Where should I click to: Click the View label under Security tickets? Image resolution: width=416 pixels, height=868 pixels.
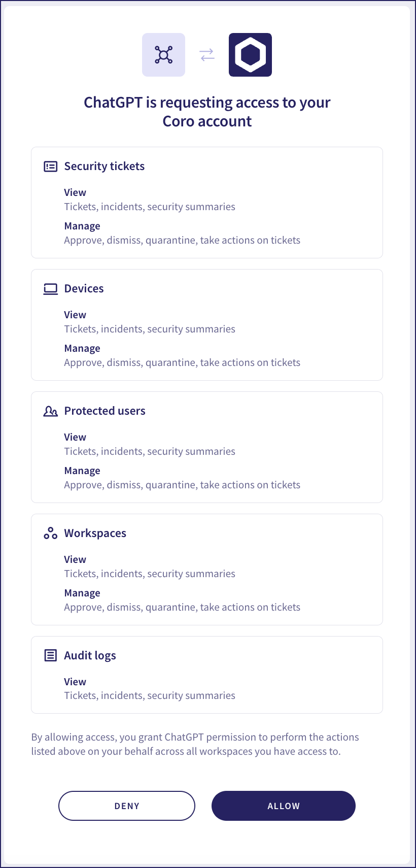click(75, 192)
